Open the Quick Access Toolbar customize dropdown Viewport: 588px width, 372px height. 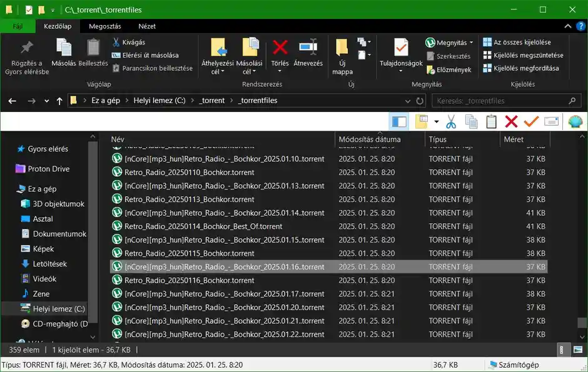click(53, 10)
